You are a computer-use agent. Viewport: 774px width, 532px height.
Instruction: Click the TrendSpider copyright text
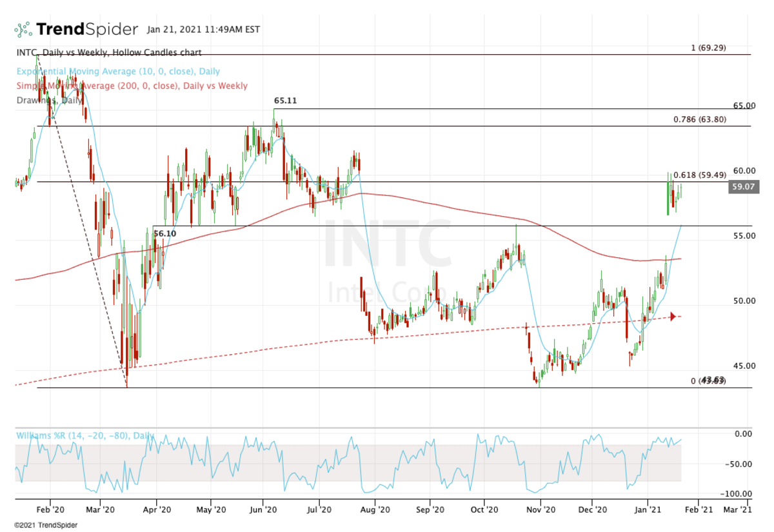pyautogui.click(x=45, y=526)
